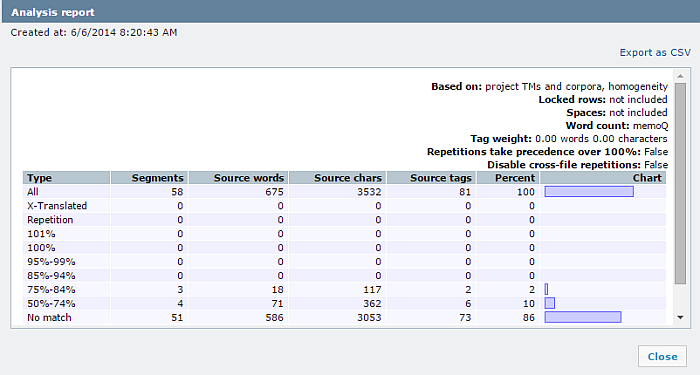Click 'Disable cross-file repetitions' line
Image resolution: width=700 pixels, height=375 pixels.
coord(578,165)
